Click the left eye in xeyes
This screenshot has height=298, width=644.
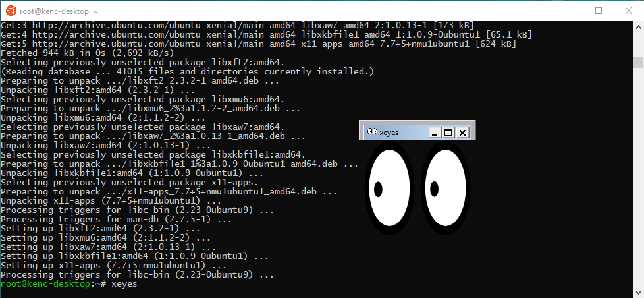(389, 189)
